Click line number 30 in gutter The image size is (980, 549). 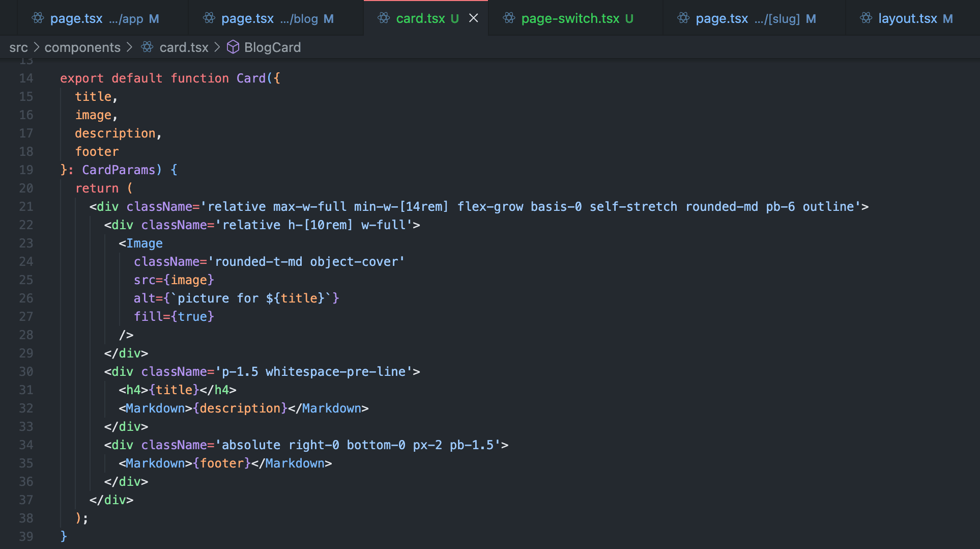click(x=26, y=372)
